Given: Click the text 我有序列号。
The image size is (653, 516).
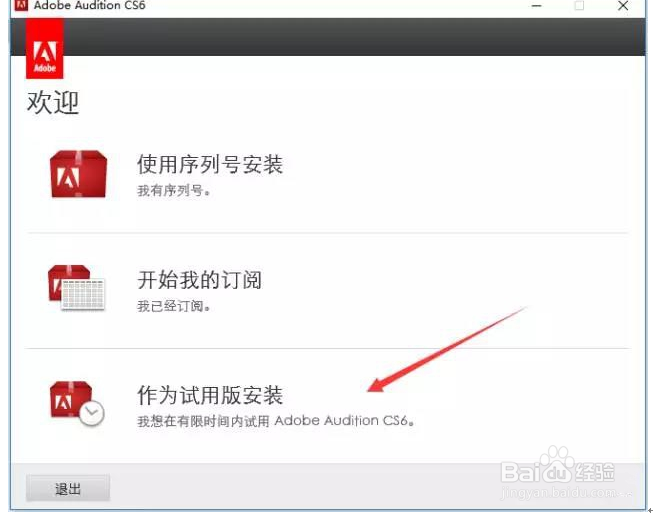Looking at the screenshot, I should [174, 191].
